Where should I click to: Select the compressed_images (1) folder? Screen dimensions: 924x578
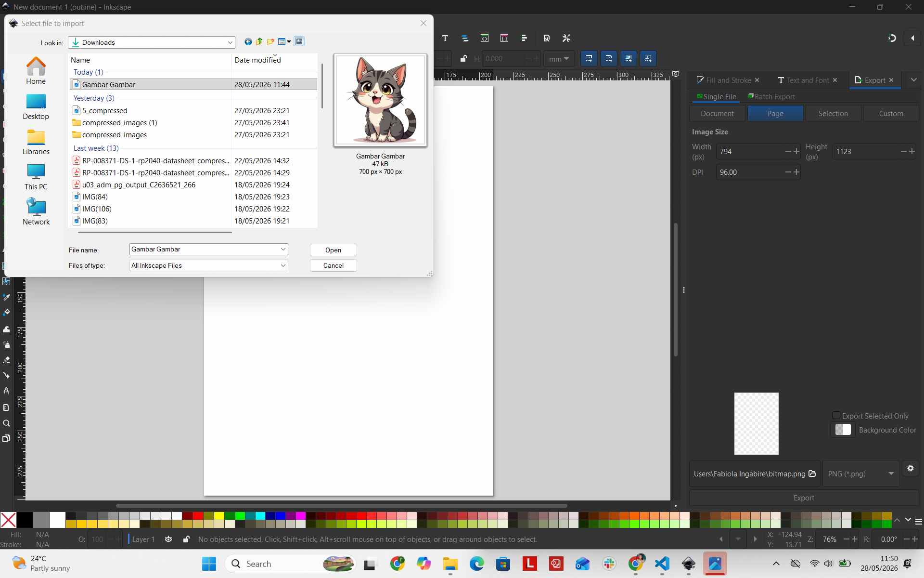[193, 122]
